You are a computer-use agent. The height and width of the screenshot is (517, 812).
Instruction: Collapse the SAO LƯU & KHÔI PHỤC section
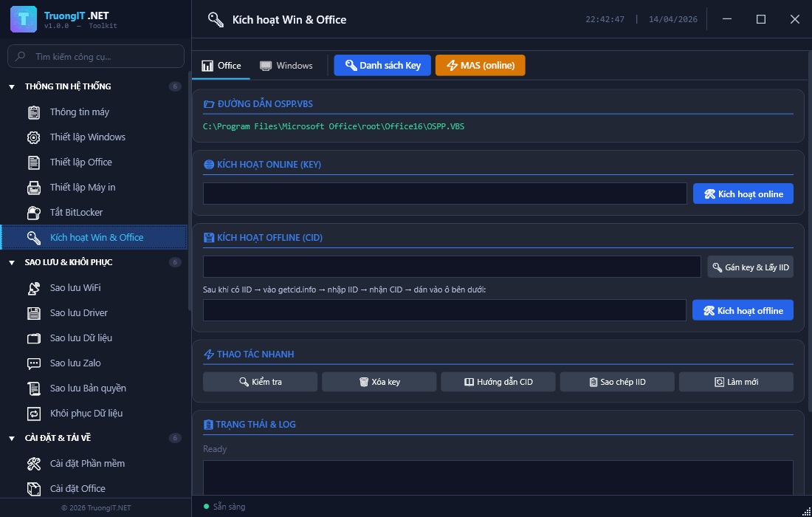point(12,263)
